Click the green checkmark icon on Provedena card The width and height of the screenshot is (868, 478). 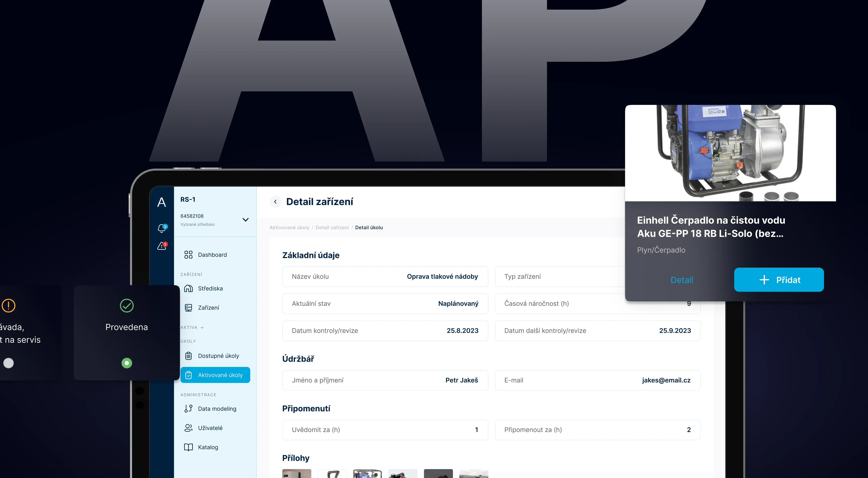127,305
